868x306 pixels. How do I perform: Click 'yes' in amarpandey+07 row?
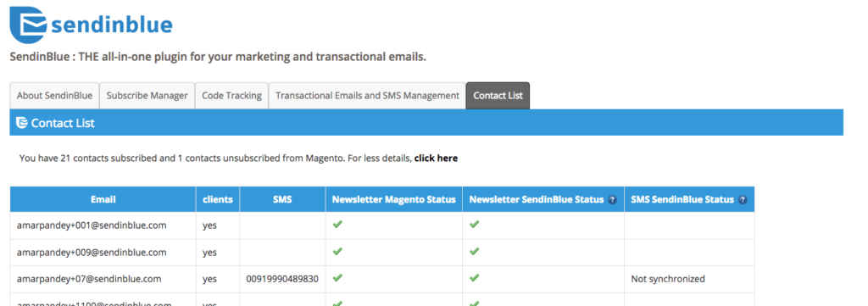coord(209,280)
